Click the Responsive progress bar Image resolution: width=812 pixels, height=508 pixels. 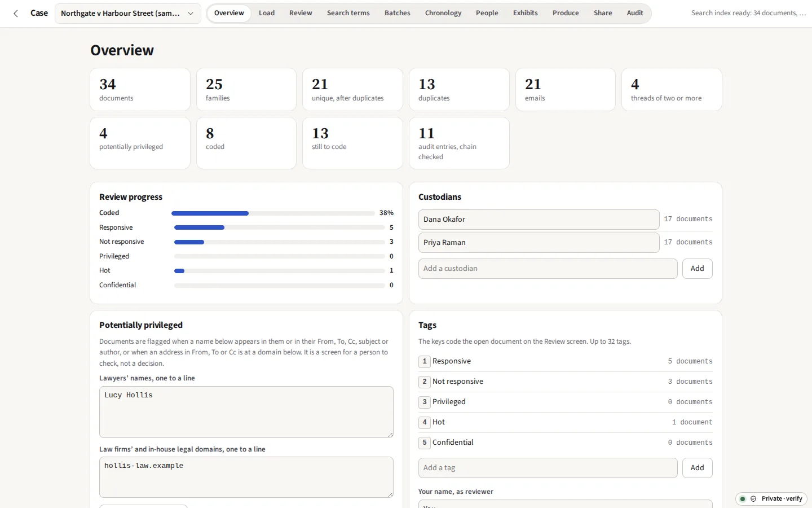click(280, 227)
